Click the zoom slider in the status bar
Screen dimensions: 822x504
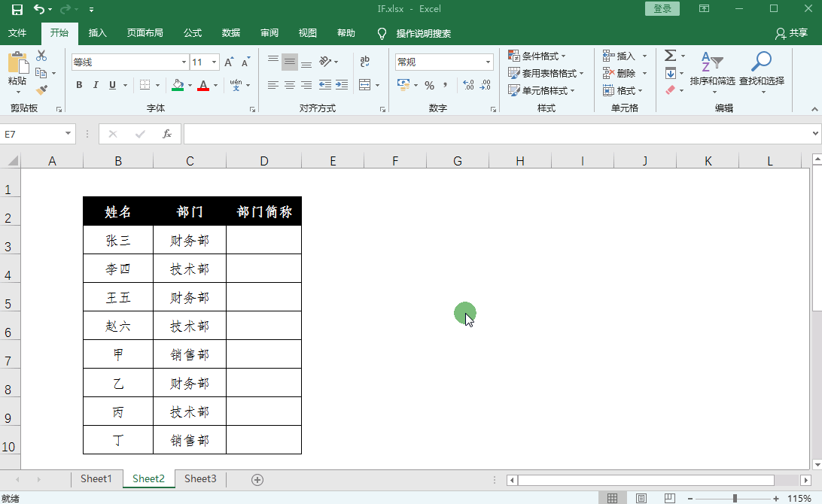point(735,498)
